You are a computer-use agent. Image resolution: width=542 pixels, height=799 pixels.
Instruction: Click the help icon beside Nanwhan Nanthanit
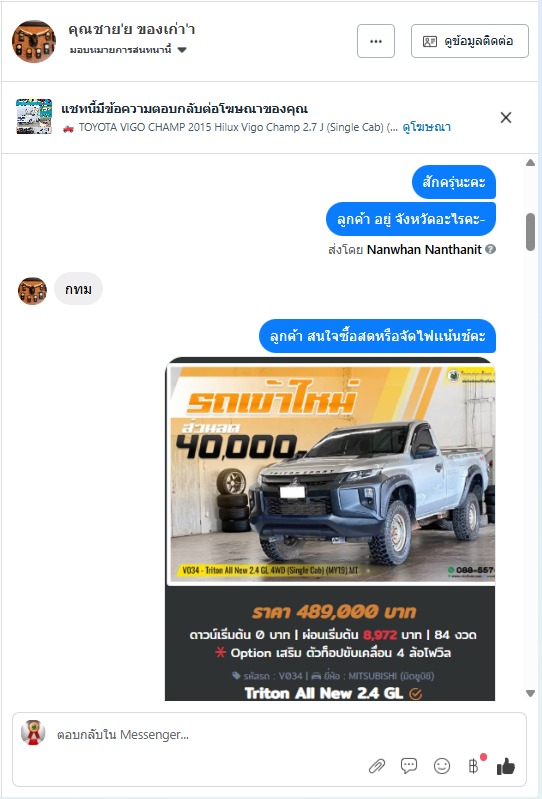(491, 249)
